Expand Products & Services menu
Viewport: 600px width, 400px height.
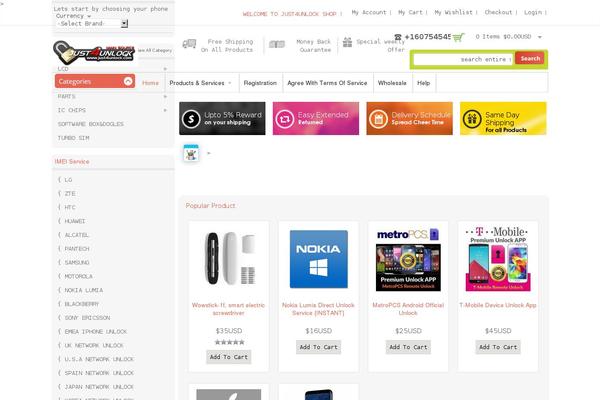(200, 83)
